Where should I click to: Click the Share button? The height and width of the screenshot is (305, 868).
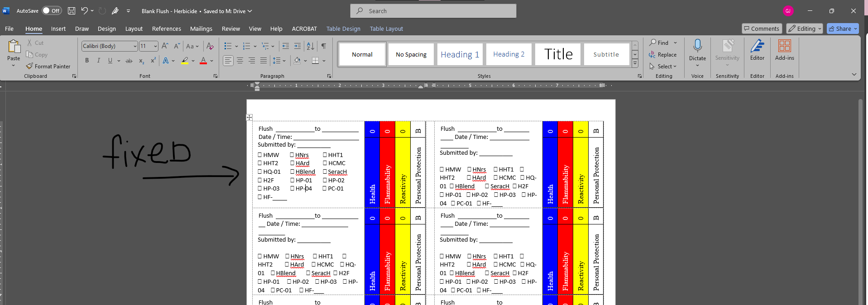[843, 29]
